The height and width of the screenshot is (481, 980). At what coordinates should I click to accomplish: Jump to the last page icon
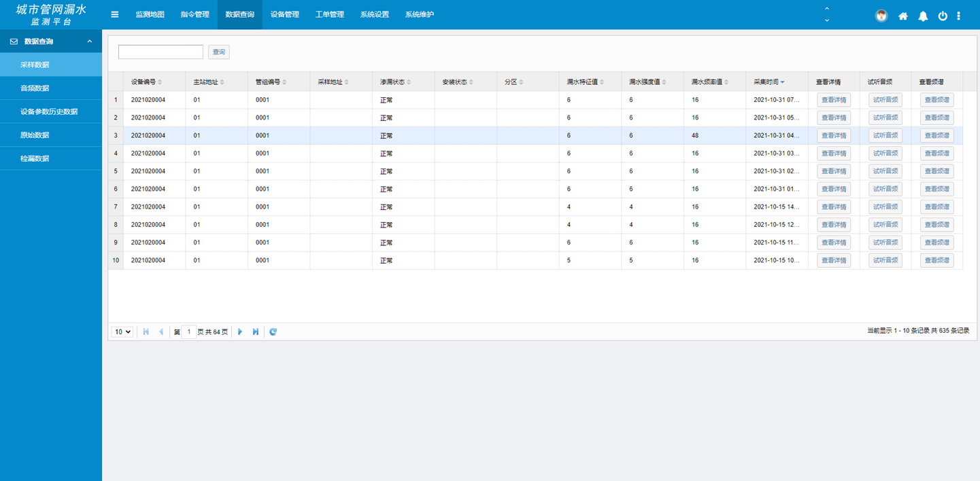pyautogui.click(x=256, y=332)
